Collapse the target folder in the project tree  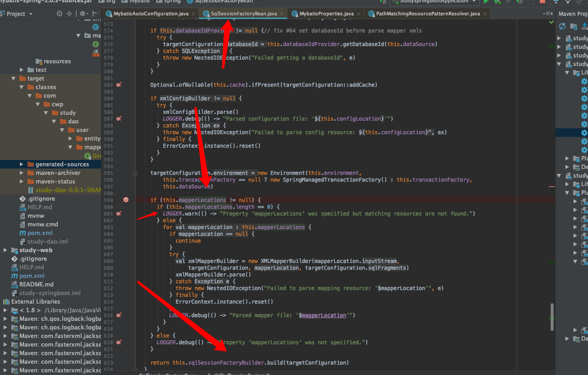[14, 78]
